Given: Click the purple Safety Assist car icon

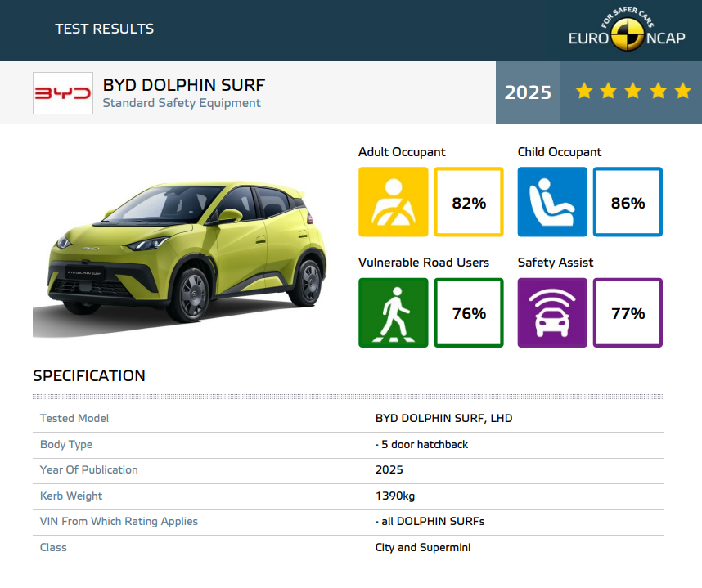Looking at the screenshot, I should click(x=552, y=312).
